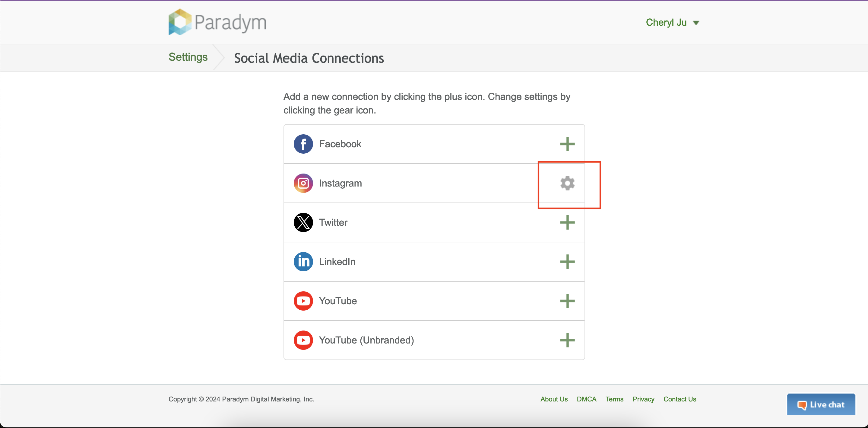Click the Paradym logo
Screen dimensions: 868x428
[217, 22]
